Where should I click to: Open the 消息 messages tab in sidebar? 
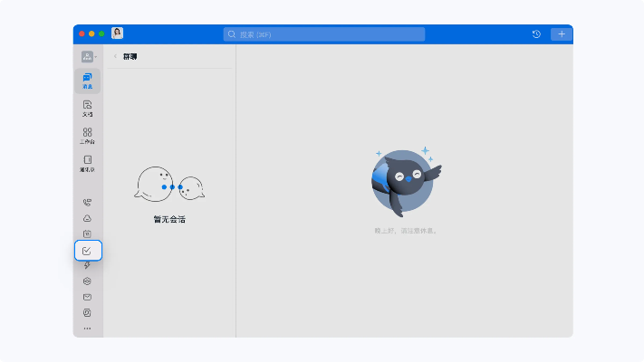[88, 81]
